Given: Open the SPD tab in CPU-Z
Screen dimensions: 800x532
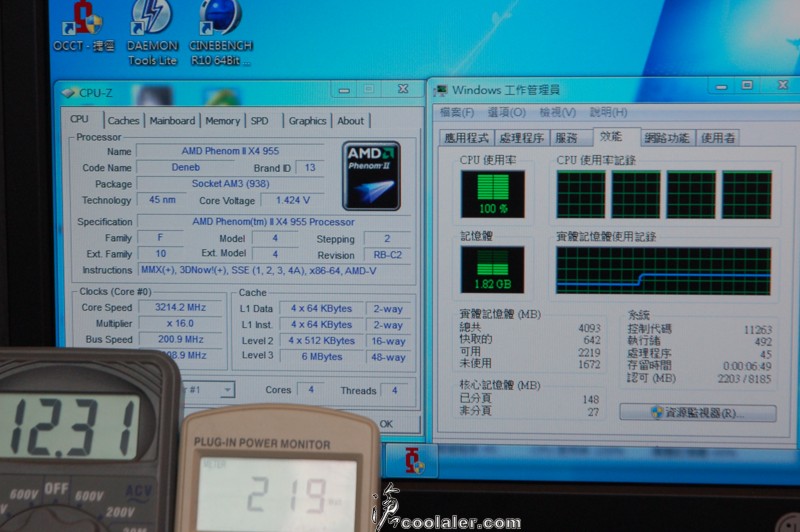Looking at the screenshot, I should click(259, 121).
